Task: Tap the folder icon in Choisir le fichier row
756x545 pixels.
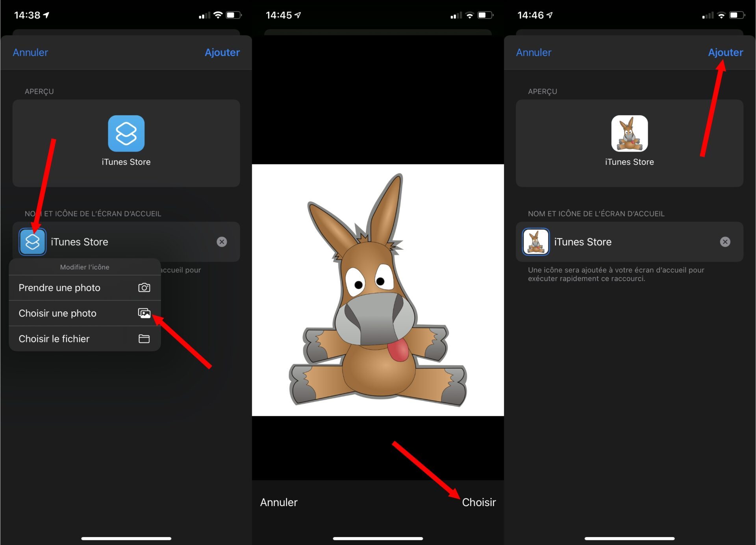Action: pyautogui.click(x=144, y=339)
